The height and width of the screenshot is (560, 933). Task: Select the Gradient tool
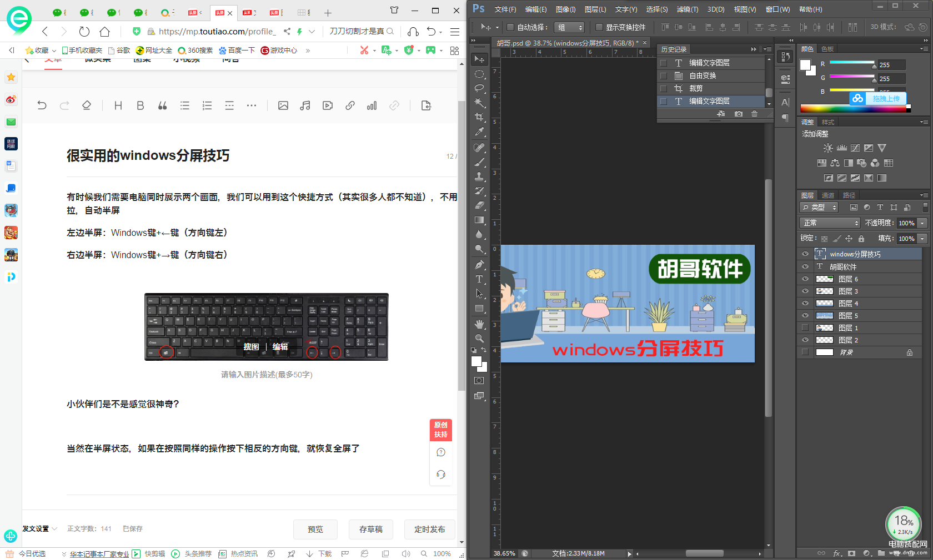pos(479,220)
